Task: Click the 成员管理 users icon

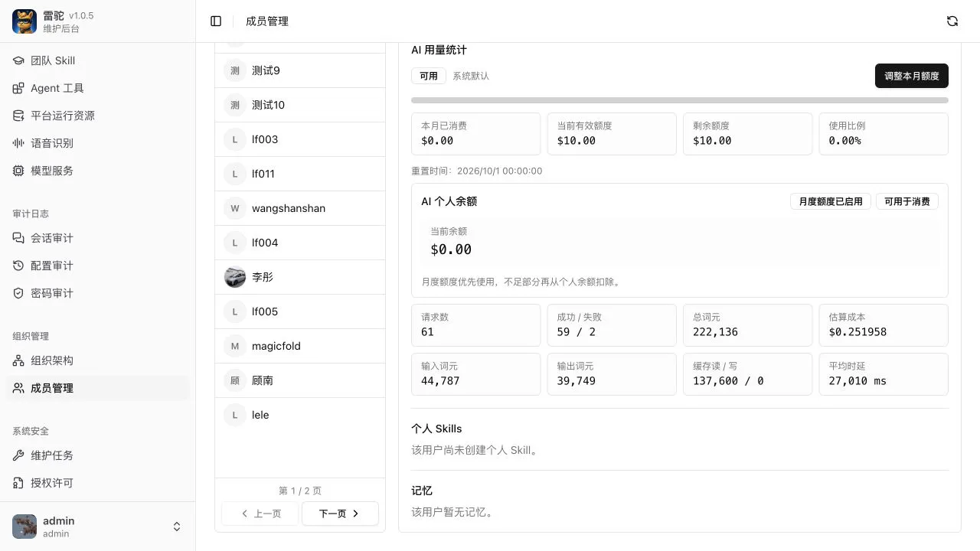Action: (x=18, y=388)
